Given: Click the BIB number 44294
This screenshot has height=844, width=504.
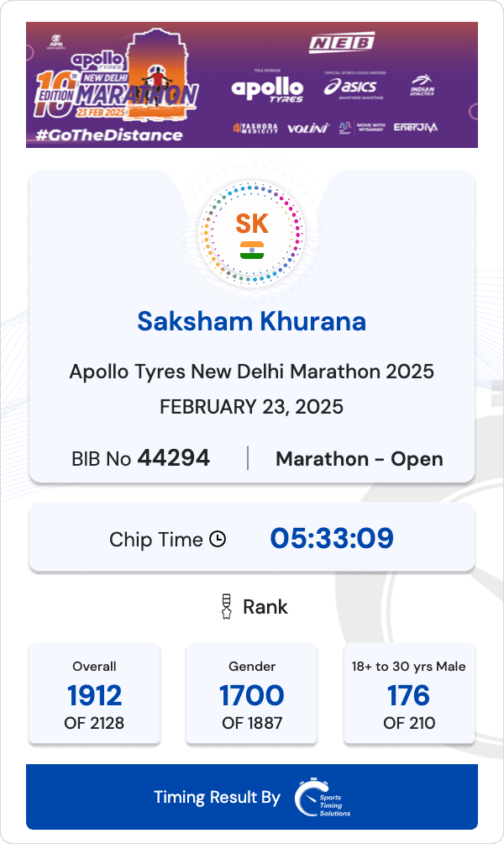Looking at the screenshot, I should pyautogui.click(x=174, y=458).
